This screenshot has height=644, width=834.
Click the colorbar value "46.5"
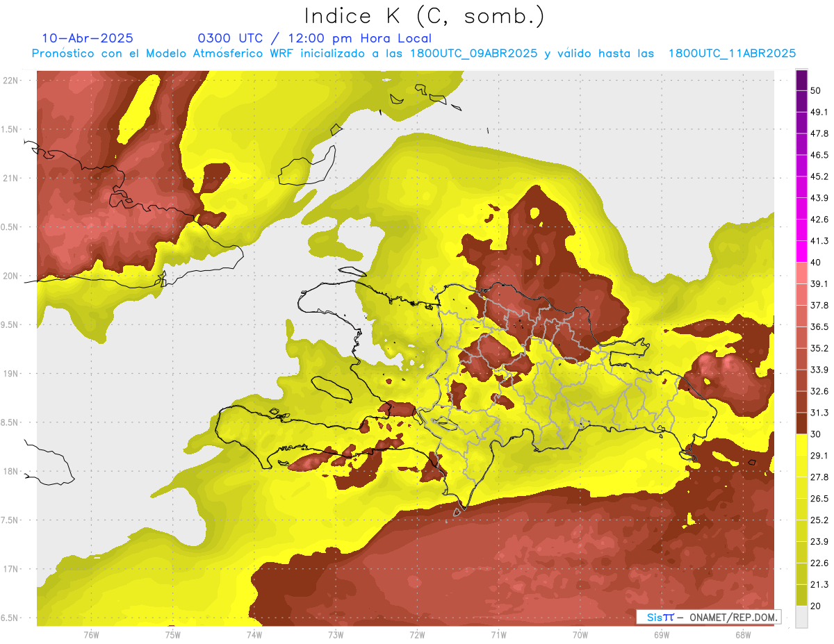819,155
